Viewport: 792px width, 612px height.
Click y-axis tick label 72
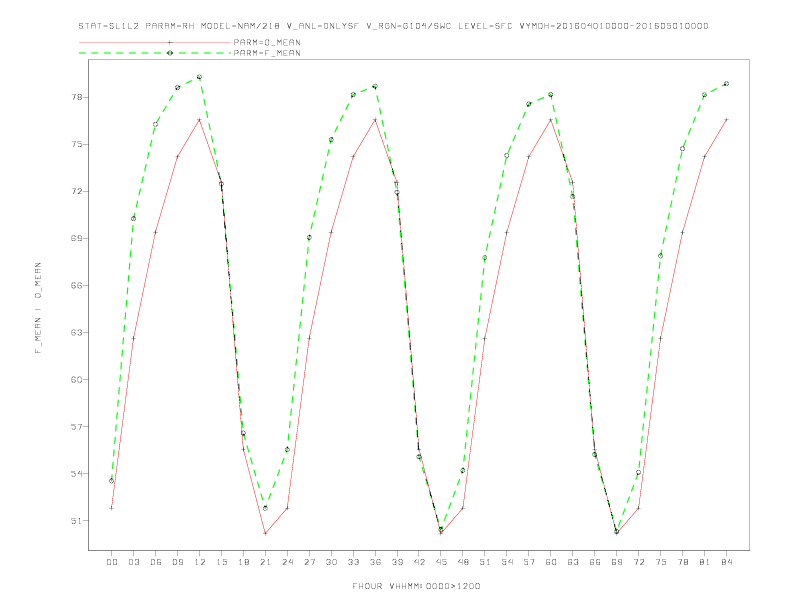coord(76,191)
